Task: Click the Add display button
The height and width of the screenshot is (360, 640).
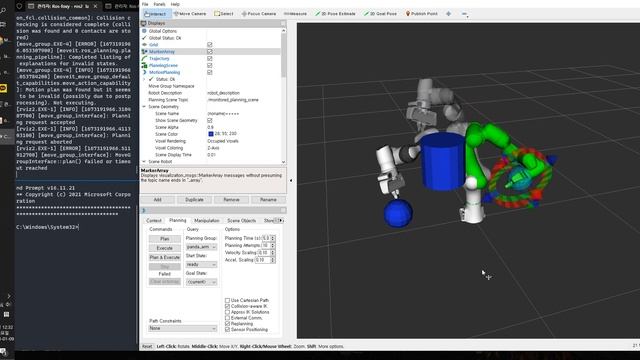Action: pyautogui.click(x=158, y=200)
